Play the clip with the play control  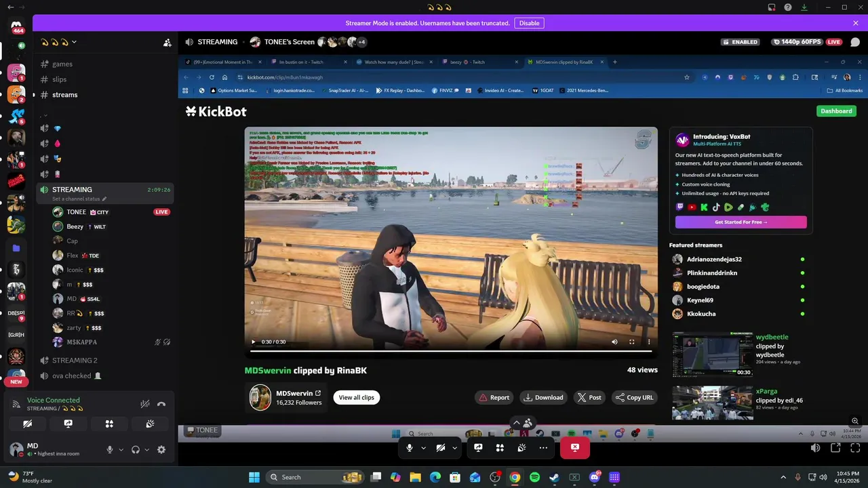click(253, 342)
